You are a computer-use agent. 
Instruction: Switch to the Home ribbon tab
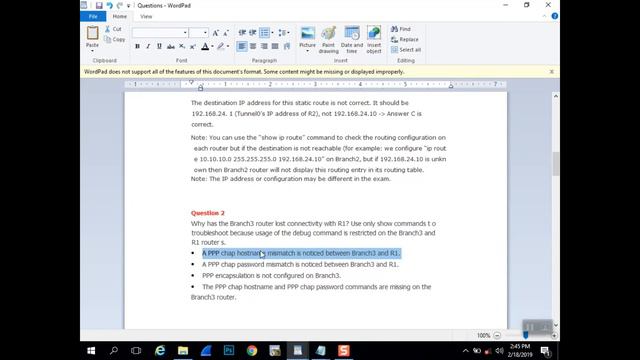[x=120, y=16]
